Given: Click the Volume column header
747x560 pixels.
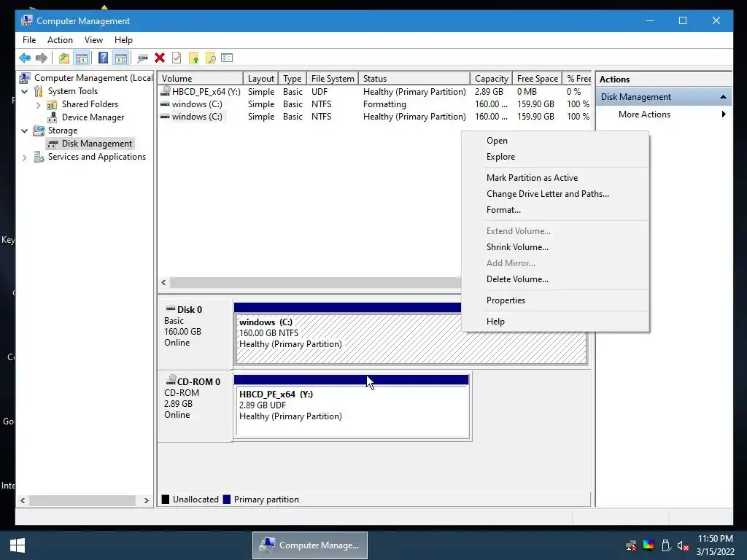Looking at the screenshot, I should 200,79.
